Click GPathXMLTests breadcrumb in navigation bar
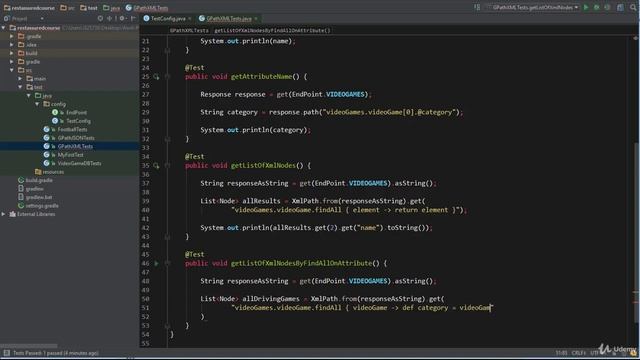 [x=147, y=8]
